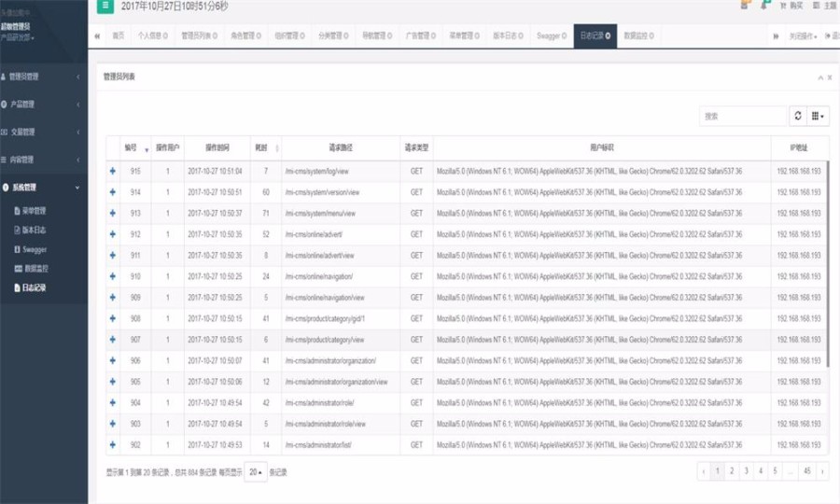Viewport: 840px width, 504px height.
Task: Switch to the 角色管理 tab
Action: click(x=245, y=35)
